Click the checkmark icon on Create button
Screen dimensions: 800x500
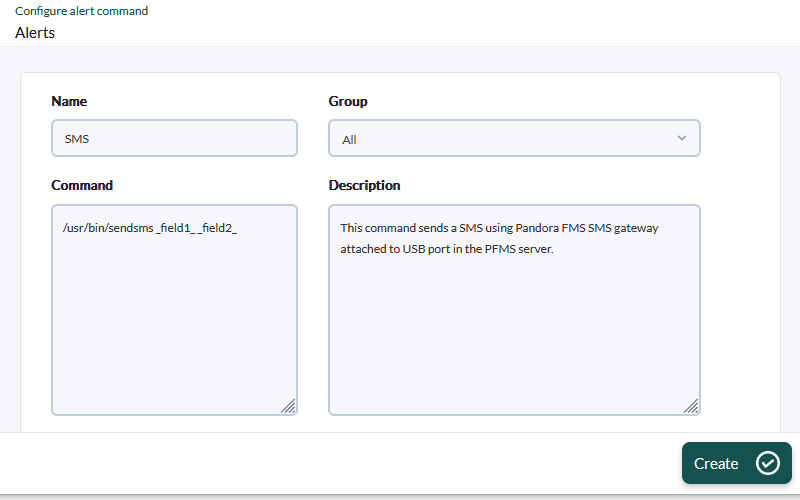coord(767,463)
